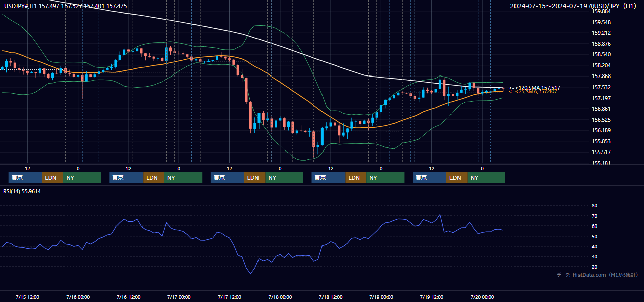This screenshot has width=644, height=302.
Task: Click the 7/16 00:00 time axis label
Action: (78, 297)
